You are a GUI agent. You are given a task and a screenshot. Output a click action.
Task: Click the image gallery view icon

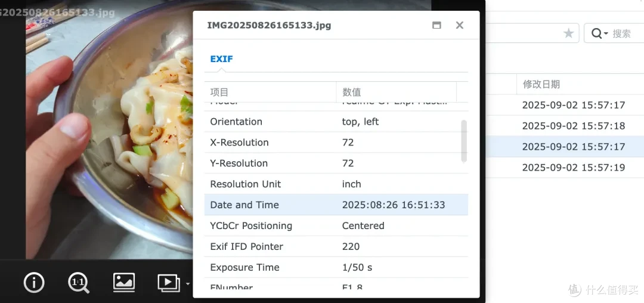(x=124, y=283)
